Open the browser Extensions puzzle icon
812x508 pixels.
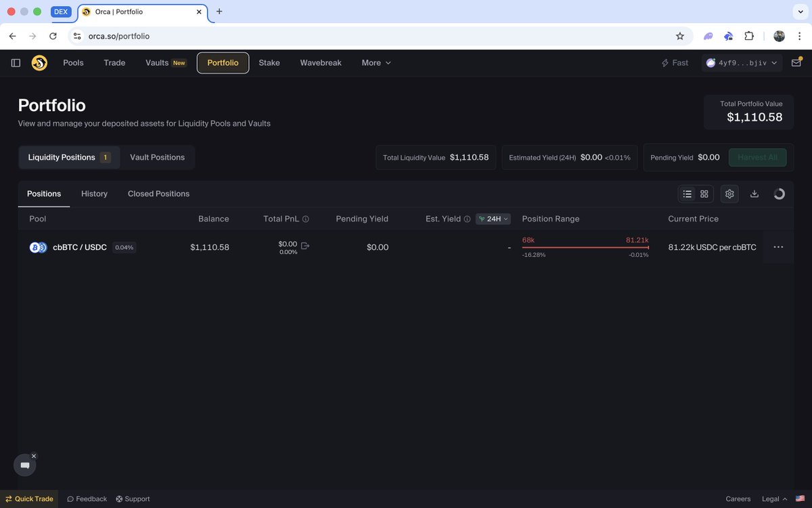tap(749, 36)
